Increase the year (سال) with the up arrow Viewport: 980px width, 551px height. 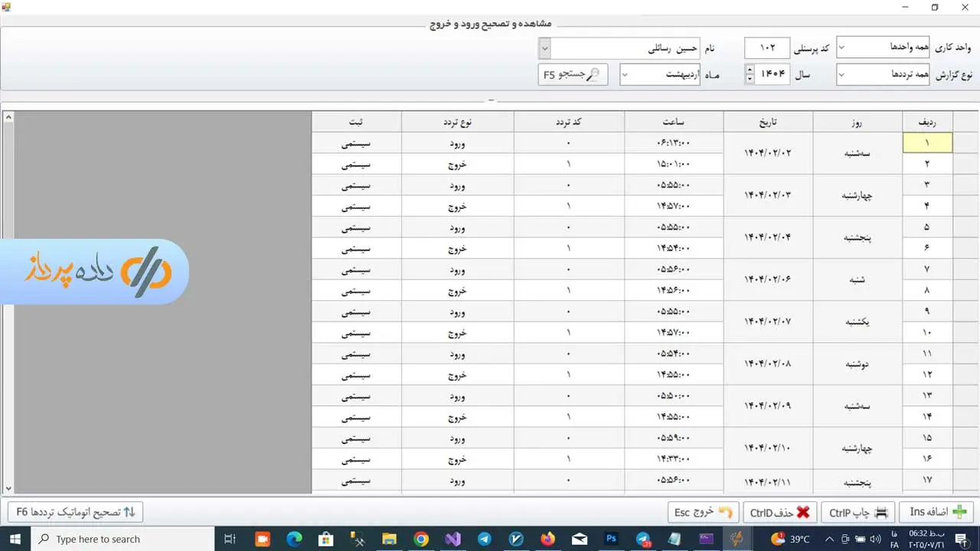tap(749, 70)
